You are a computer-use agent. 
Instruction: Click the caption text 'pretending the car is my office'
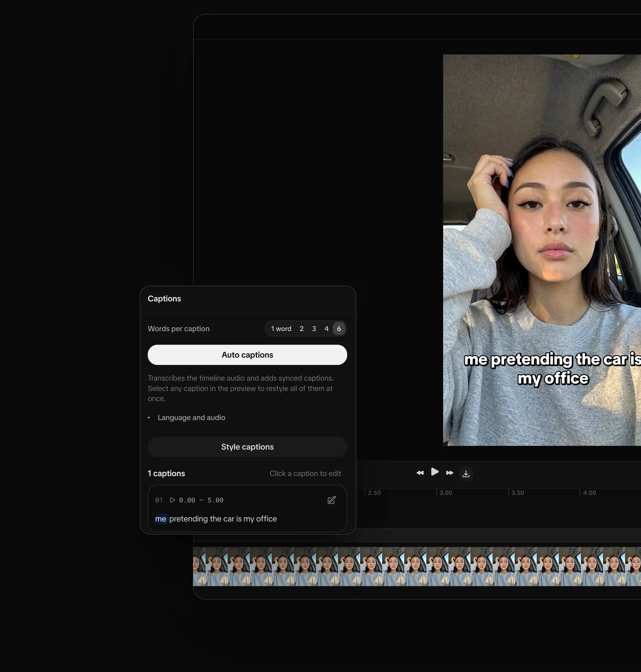point(223,519)
